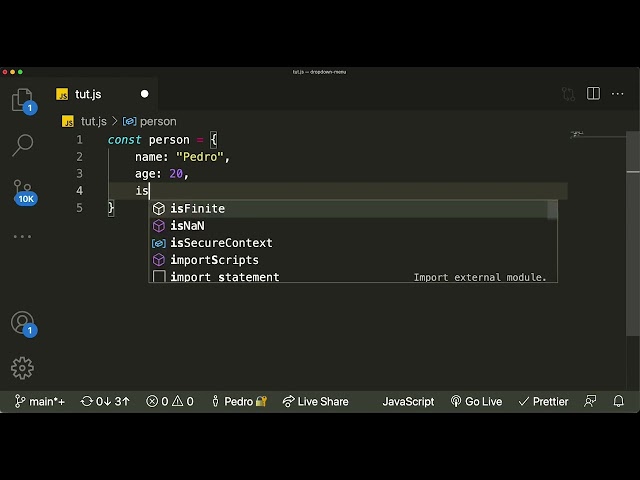640x480 pixels.
Task: Click the green maximize window button
Action: coord(20,72)
